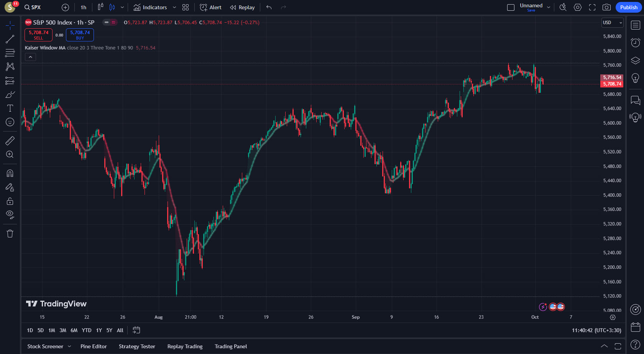Expand the Stock Screener dropdown
Viewport: 644px width, 354px height.
(x=69, y=346)
